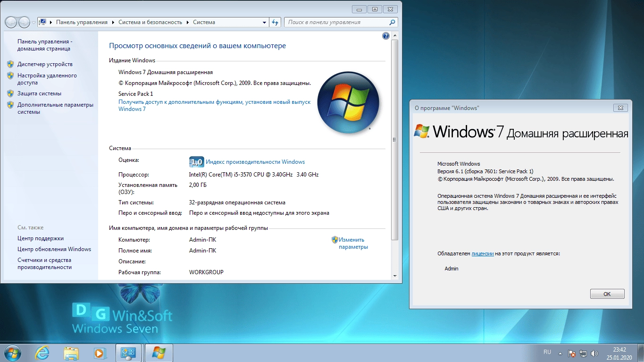The image size is (644, 362).
Task: Click the 1,0 performance score badge
Action: [x=196, y=162]
